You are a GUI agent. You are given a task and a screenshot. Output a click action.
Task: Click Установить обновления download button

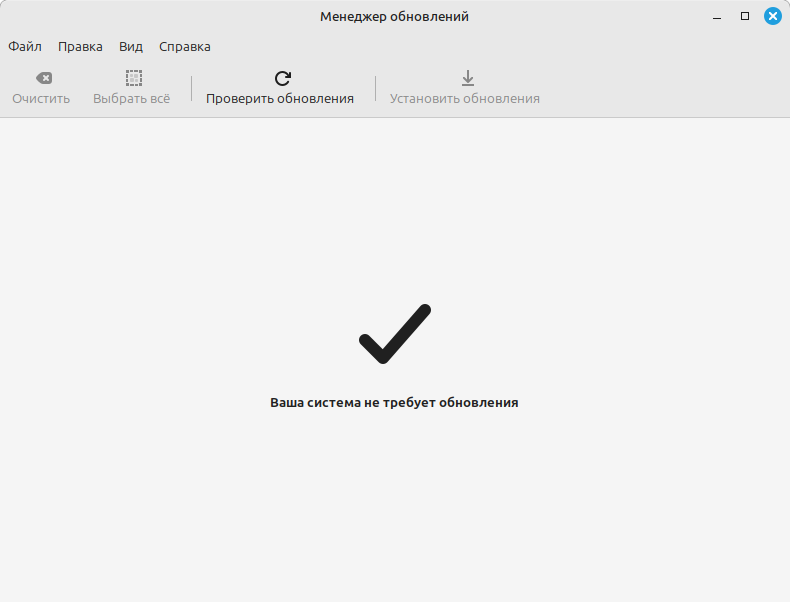pos(465,88)
